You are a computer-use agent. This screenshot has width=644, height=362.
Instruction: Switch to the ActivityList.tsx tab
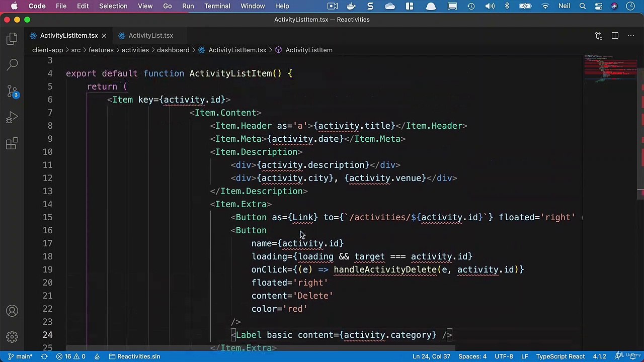click(x=150, y=36)
